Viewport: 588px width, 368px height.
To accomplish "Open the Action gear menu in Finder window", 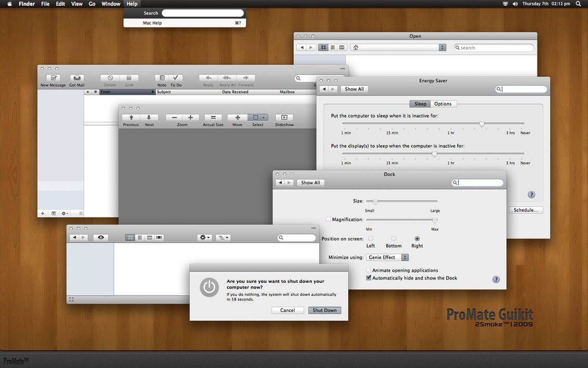I will (x=205, y=237).
